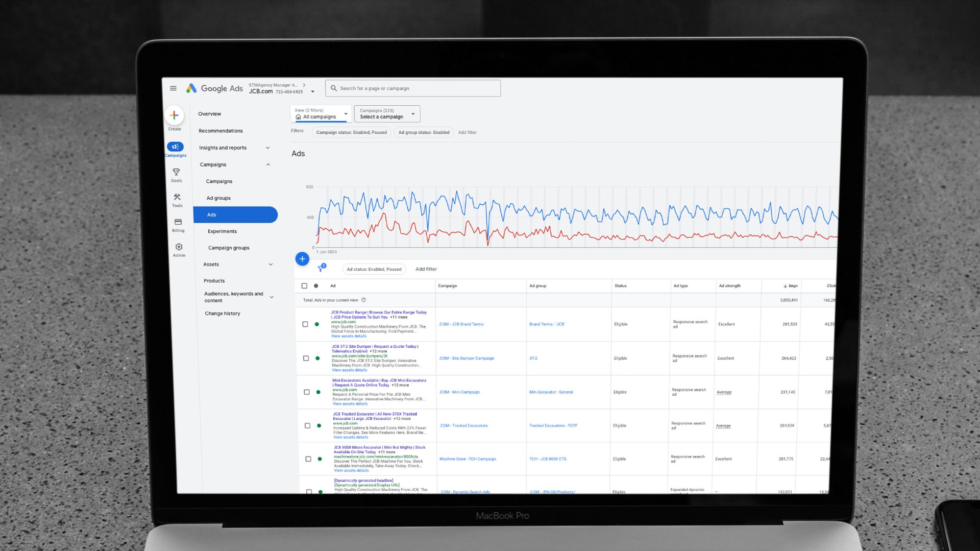
Task: Open the Overview page
Action: click(x=210, y=114)
